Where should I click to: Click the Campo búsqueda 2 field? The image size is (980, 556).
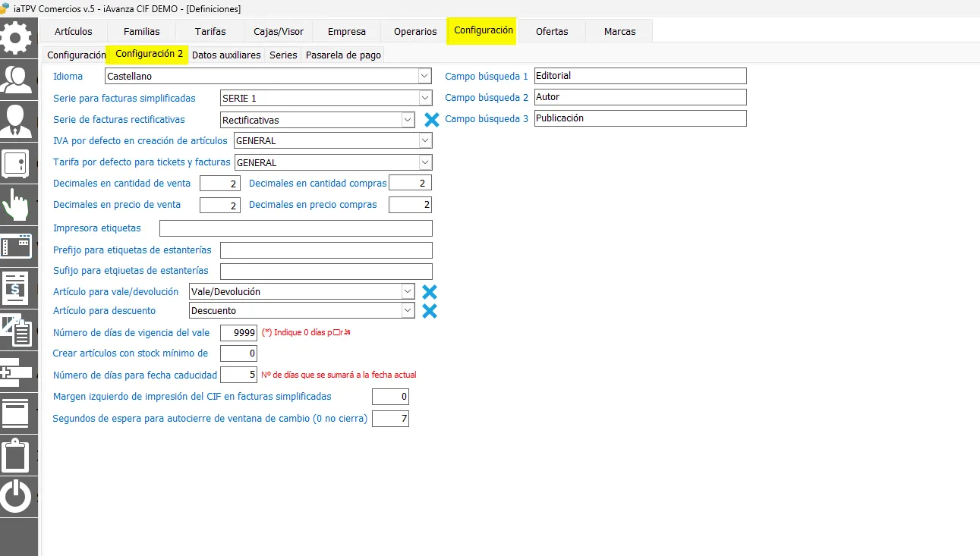641,97
